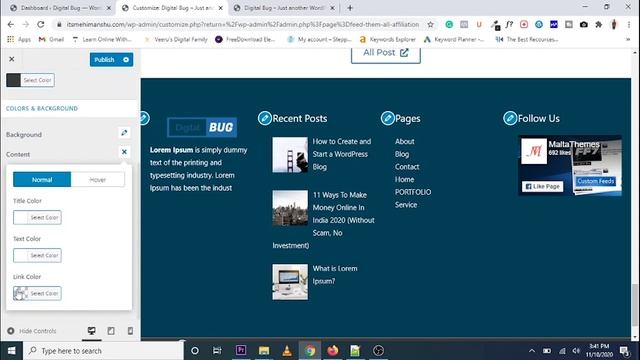Go back in browser history
640x360 pixels.
[x=11, y=24]
